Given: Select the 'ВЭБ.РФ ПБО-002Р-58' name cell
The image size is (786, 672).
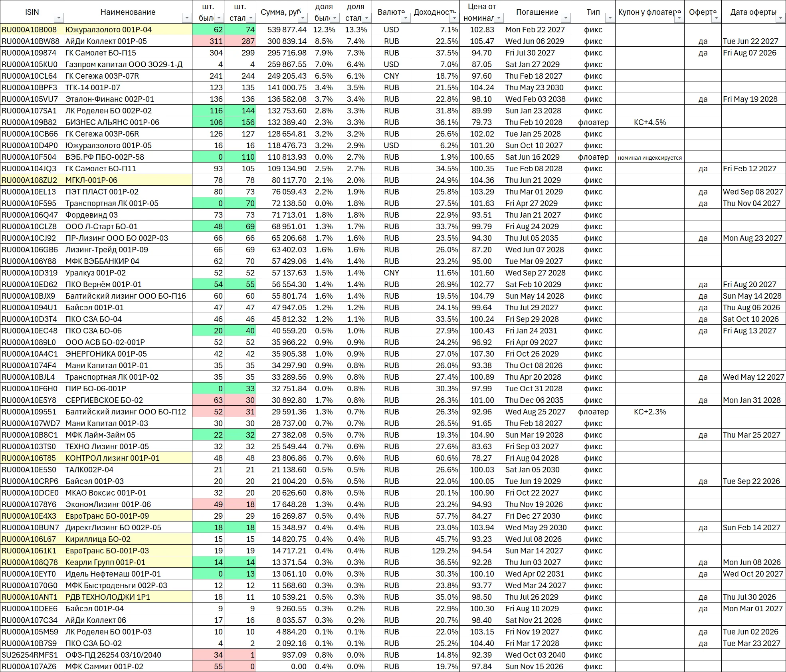Looking at the screenshot, I should coord(128,157).
